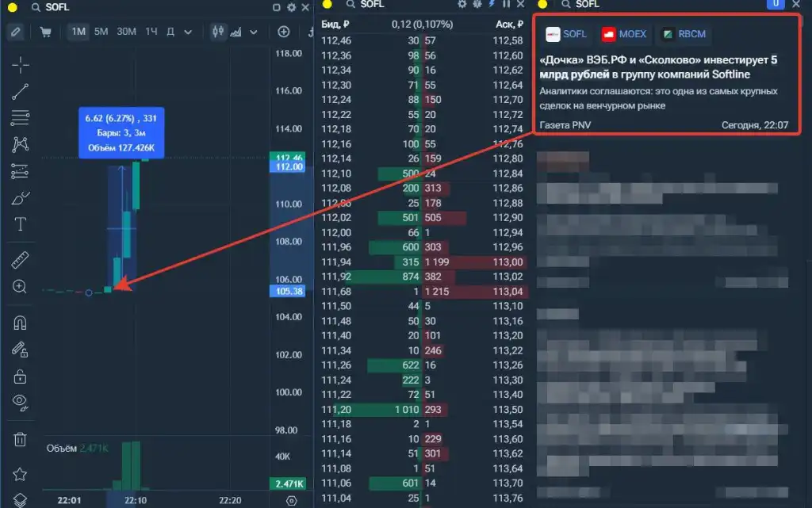Expand the timeframe dropdown chevron

click(188, 32)
